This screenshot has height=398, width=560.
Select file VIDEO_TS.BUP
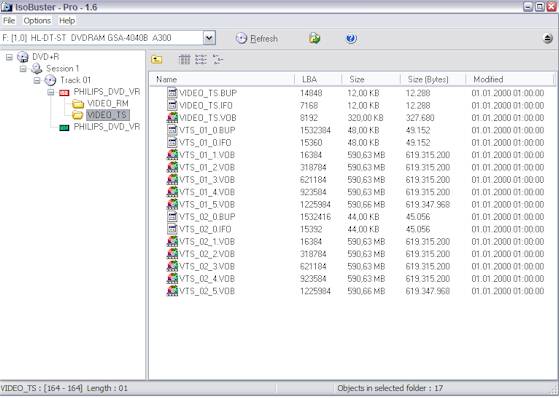208,93
